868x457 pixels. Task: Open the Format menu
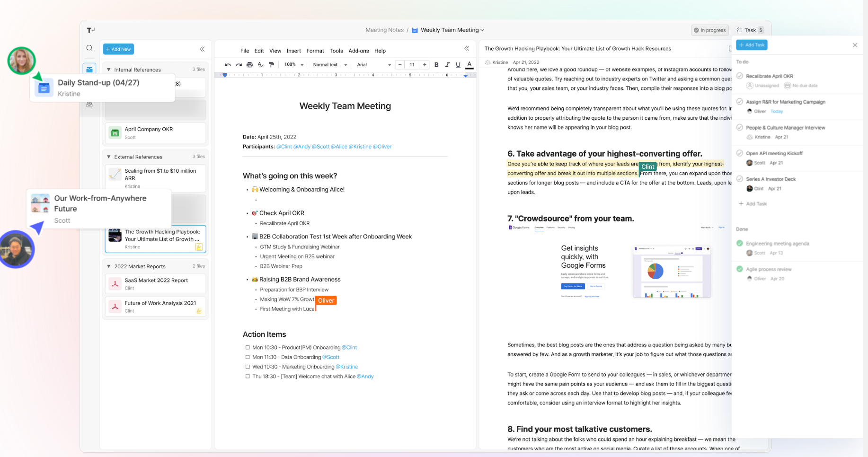[315, 51]
